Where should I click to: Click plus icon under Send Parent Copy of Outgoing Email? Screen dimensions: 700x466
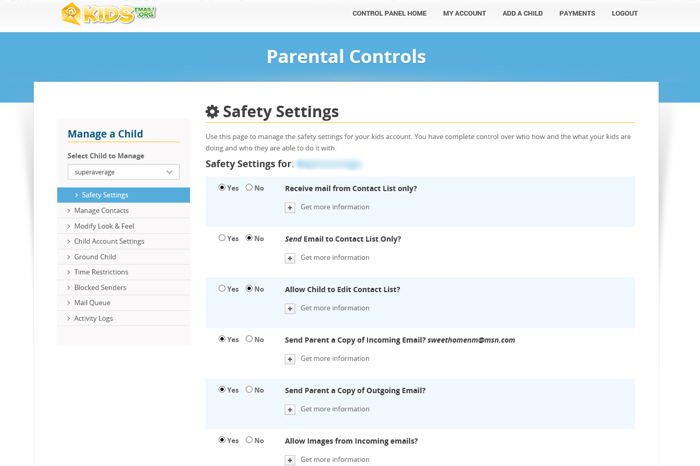pyautogui.click(x=290, y=410)
